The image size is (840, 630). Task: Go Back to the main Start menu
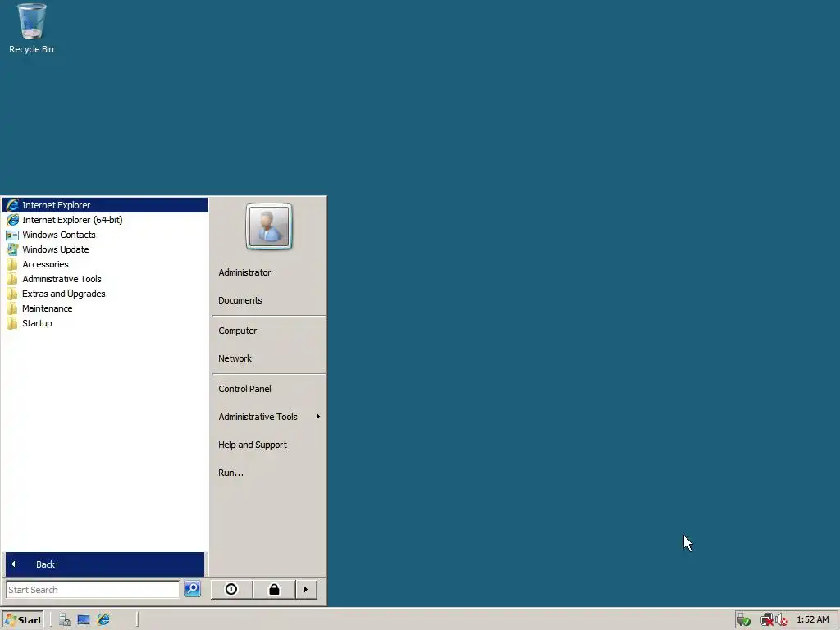click(105, 564)
